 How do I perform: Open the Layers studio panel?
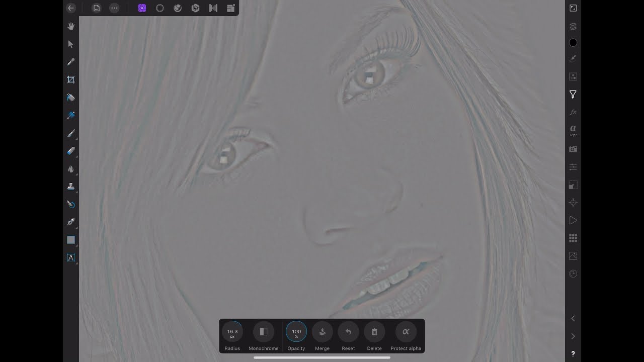pos(573,26)
